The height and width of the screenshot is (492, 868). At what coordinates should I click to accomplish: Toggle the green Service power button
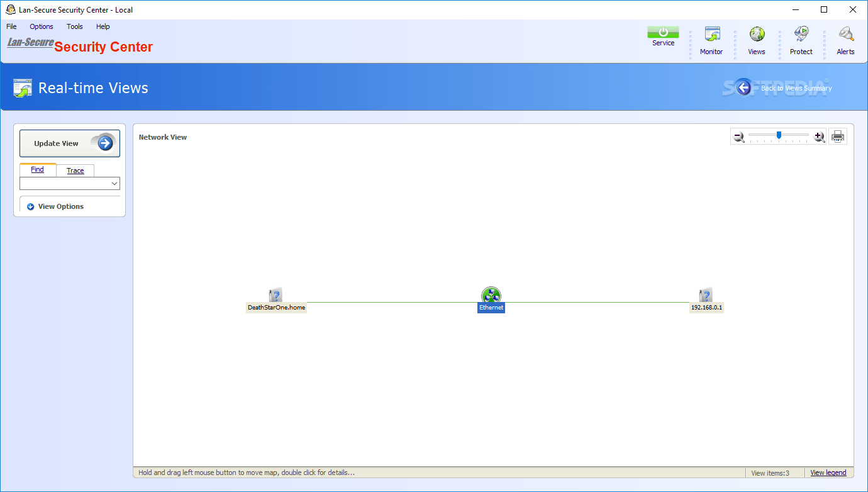point(663,32)
